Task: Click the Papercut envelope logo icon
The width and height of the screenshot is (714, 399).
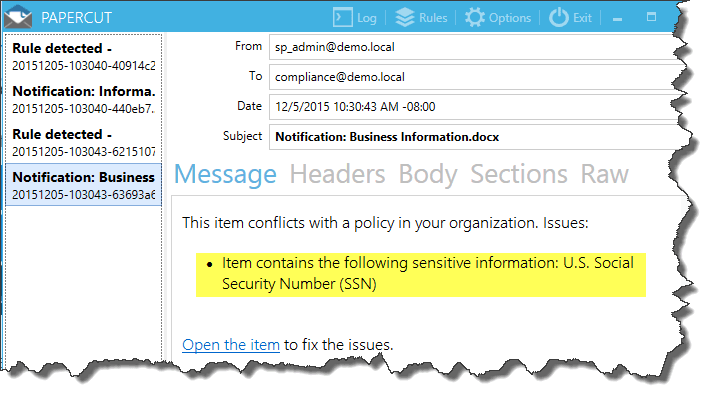Action: click(18, 16)
